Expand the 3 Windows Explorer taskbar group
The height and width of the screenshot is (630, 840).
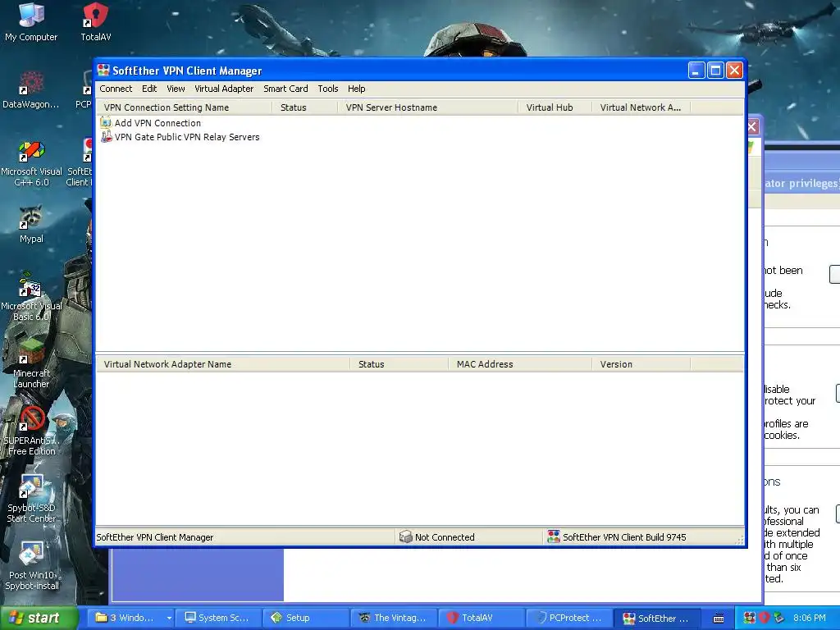coord(169,618)
